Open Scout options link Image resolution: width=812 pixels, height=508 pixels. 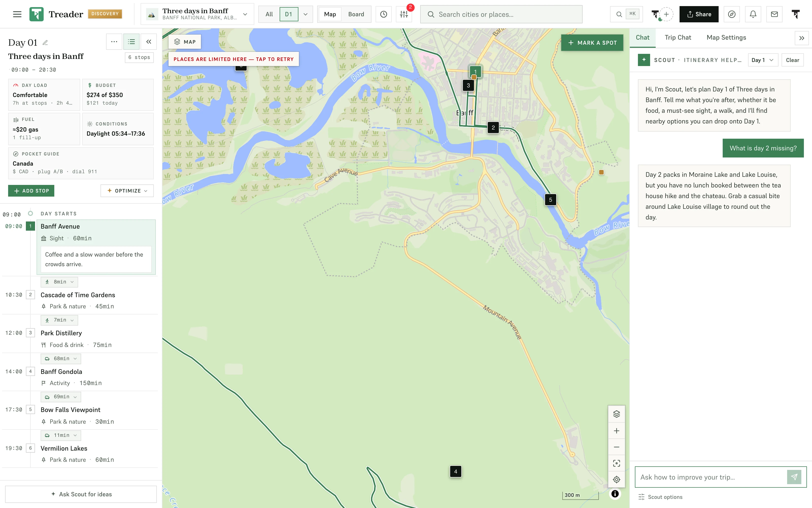(x=660, y=497)
